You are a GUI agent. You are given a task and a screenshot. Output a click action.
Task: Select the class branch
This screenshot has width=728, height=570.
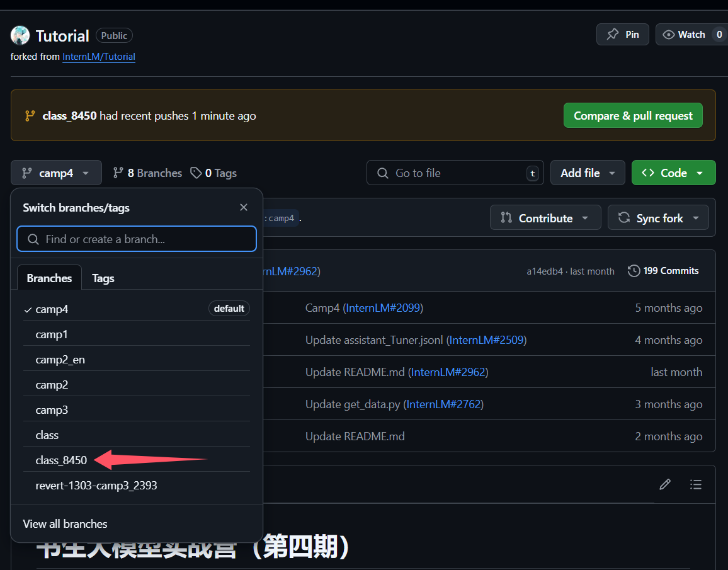(x=137, y=435)
